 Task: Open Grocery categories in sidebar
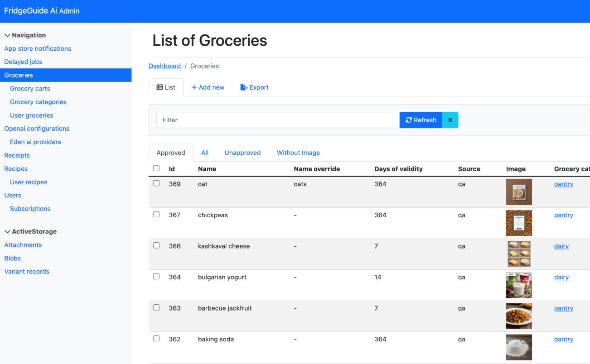[38, 102]
